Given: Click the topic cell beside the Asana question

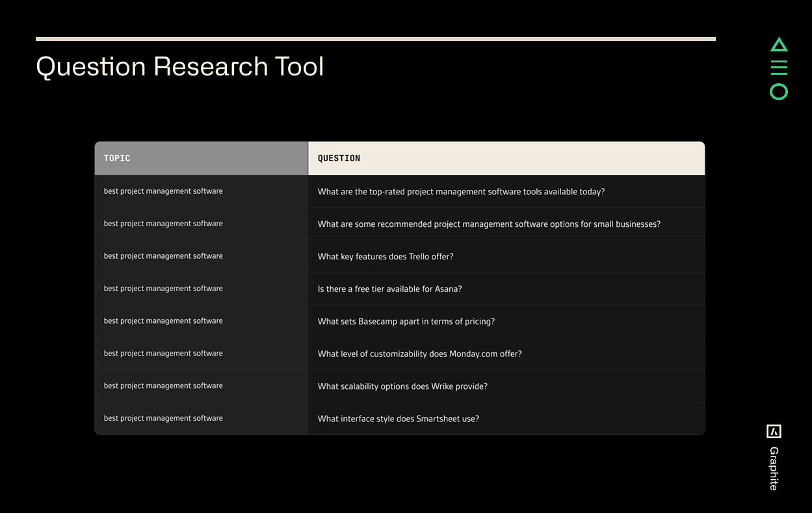Looking at the screenshot, I should tap(201, 289).
